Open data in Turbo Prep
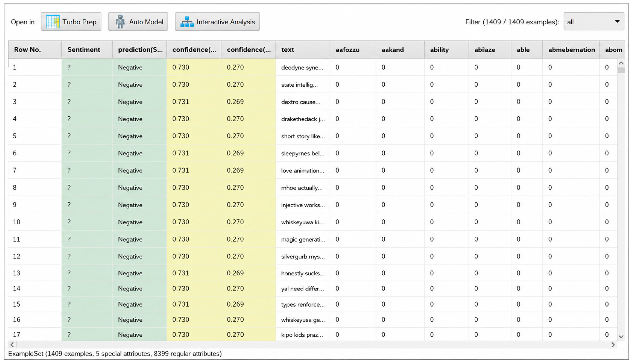 click(71, 22)
